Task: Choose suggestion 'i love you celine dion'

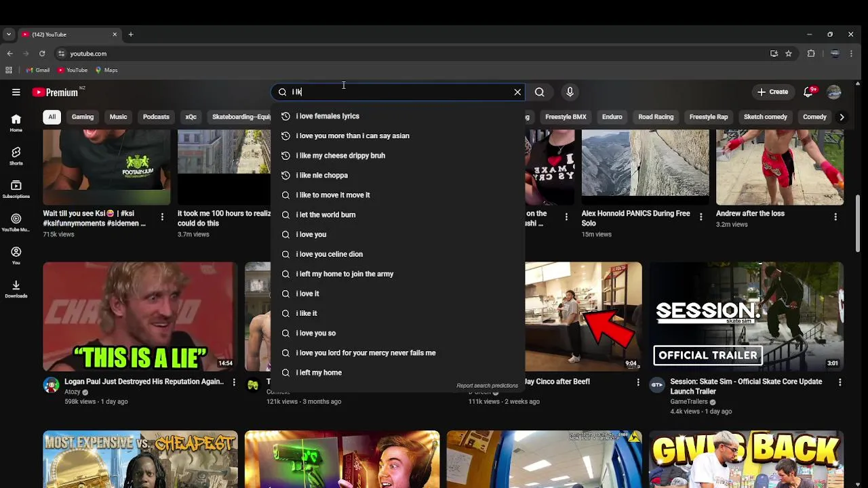Action: (x=398, y=254)
